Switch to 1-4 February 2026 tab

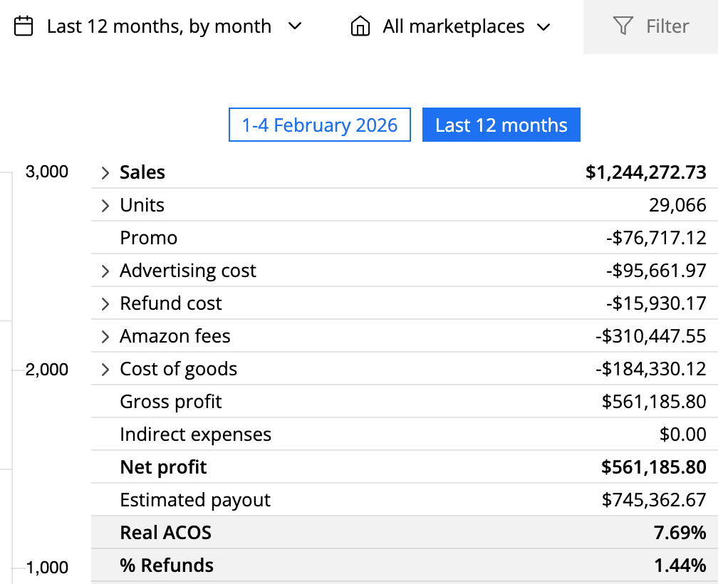pos(319,125)
